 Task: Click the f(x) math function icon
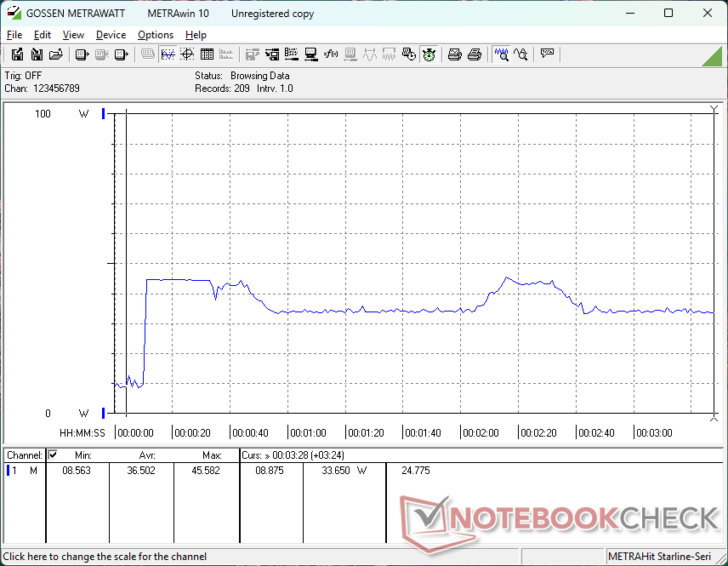(331, 54)
